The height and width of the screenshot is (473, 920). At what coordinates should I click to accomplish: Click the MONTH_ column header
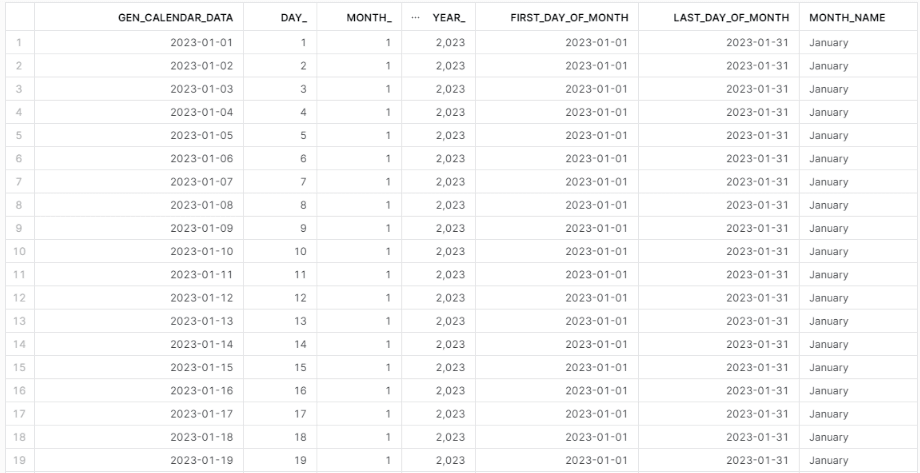click(369, 18)
